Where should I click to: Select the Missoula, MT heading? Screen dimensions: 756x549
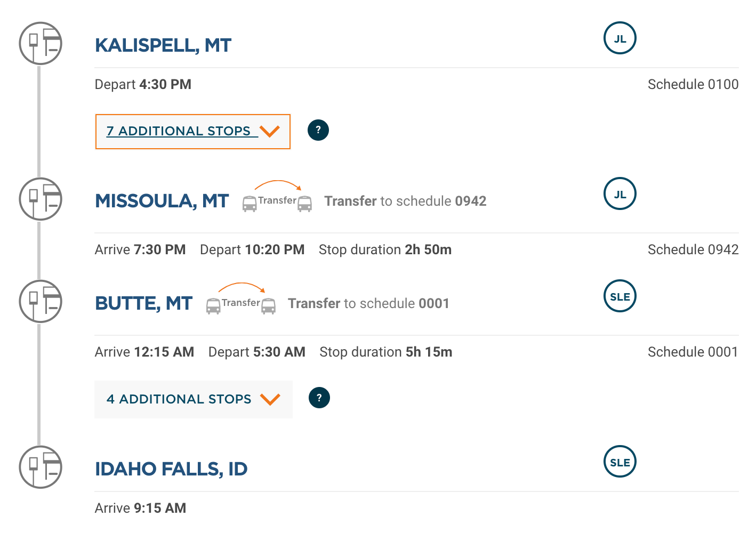(162, 201)
